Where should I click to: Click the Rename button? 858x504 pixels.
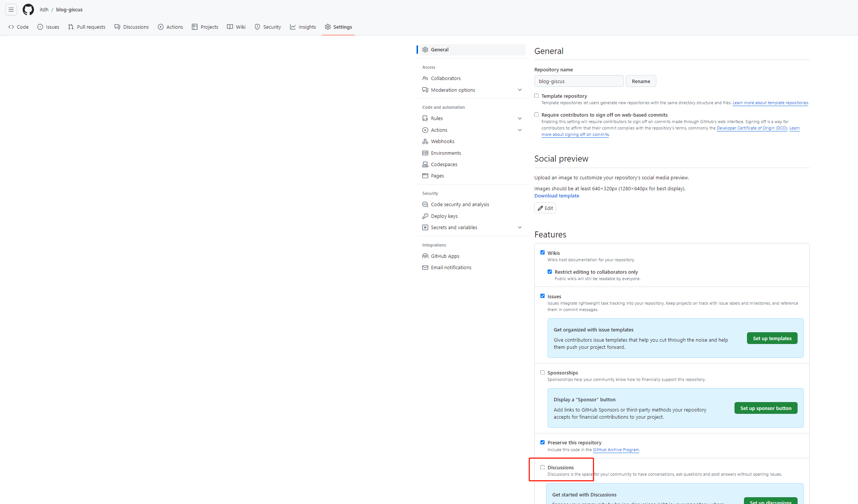click(x=641, y=81)
